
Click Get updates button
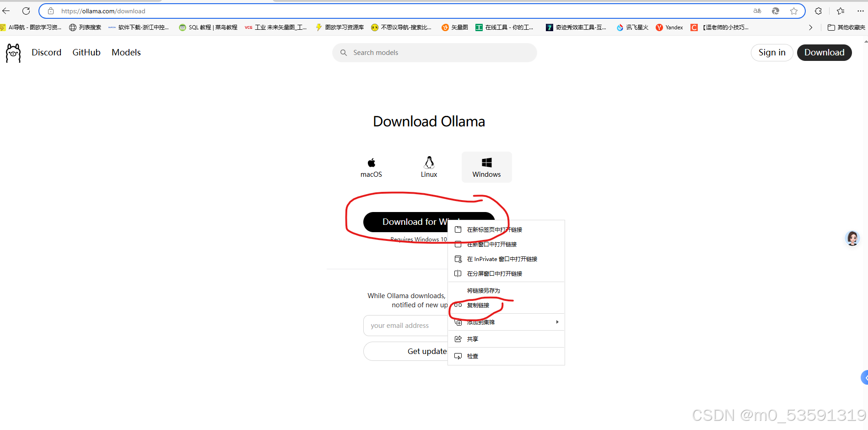coord(405,351)
